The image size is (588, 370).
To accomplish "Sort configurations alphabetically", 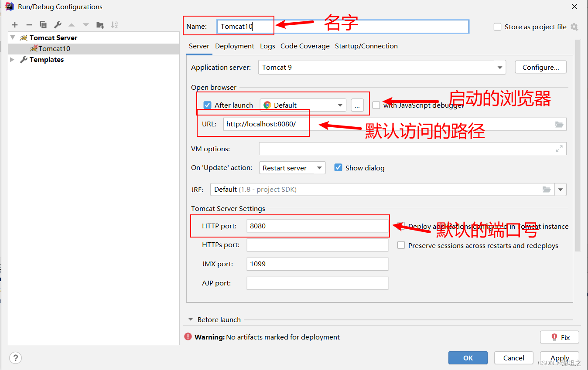I will pyautogui.click(x=114, y=25).
